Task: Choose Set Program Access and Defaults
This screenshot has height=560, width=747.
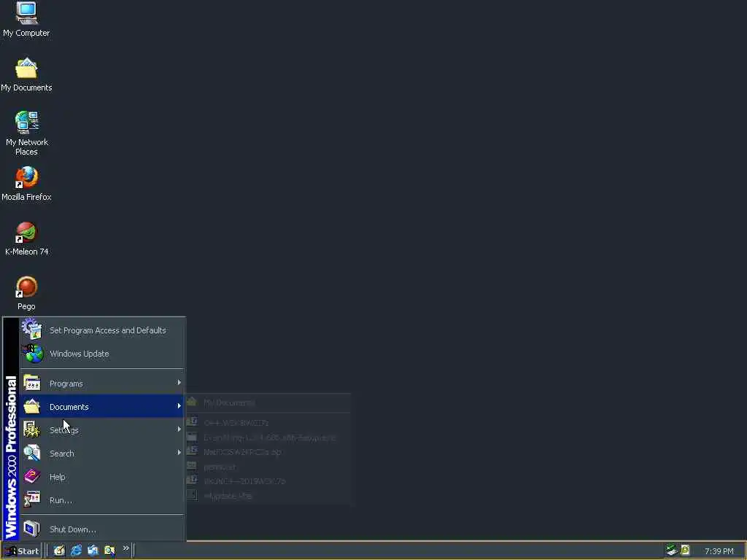Action: [x=102, y=330]
